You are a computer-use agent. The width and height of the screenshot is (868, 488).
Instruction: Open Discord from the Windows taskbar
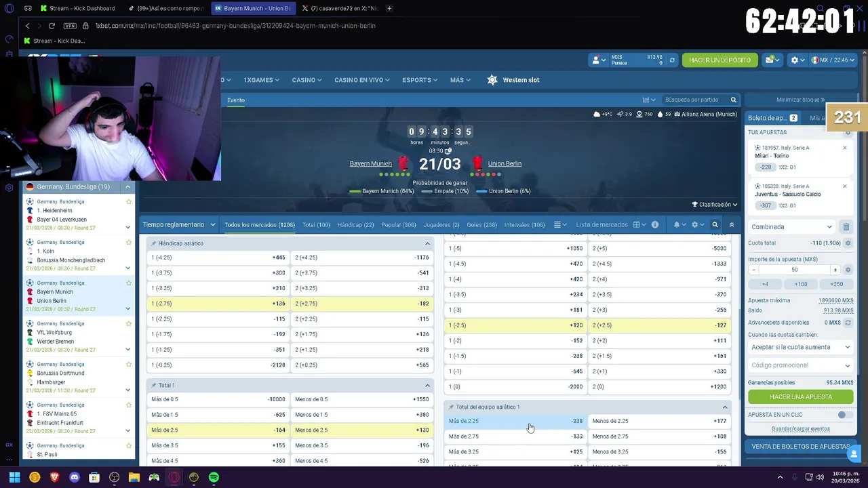coord(75,477)
